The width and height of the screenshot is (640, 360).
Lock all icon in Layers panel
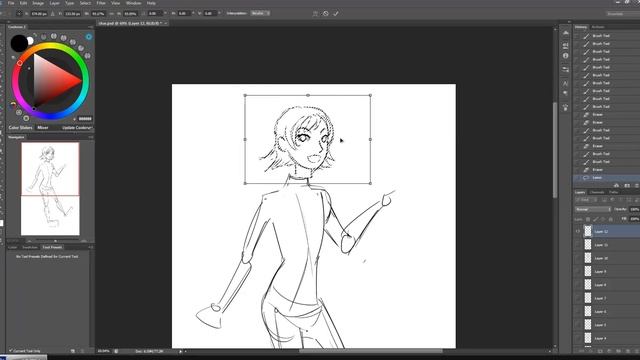pyautogui.click(x=611, y=219)
